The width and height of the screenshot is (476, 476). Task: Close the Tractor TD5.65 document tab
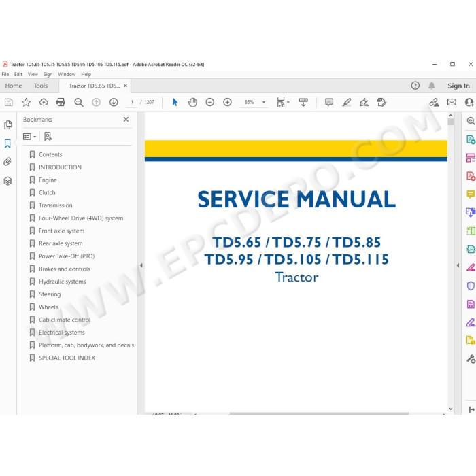tap(125, 86)
